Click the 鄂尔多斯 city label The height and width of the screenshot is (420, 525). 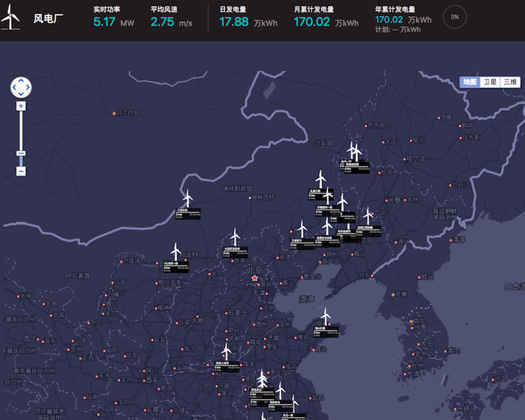pos(170,283)
